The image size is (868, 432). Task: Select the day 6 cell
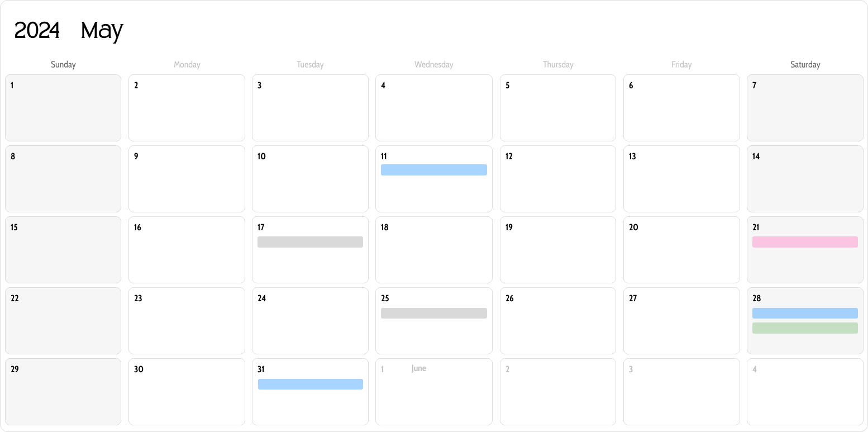click(681, 108)
